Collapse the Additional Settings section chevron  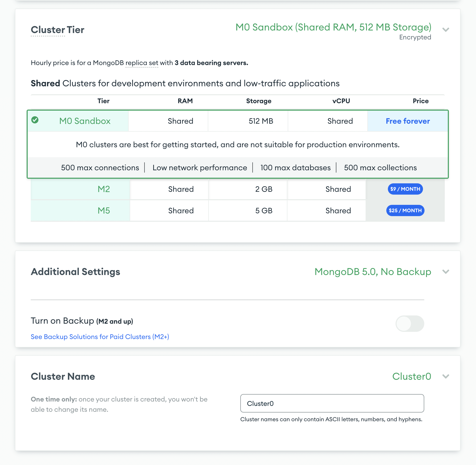pyautogui.click(x=446, y=272)
